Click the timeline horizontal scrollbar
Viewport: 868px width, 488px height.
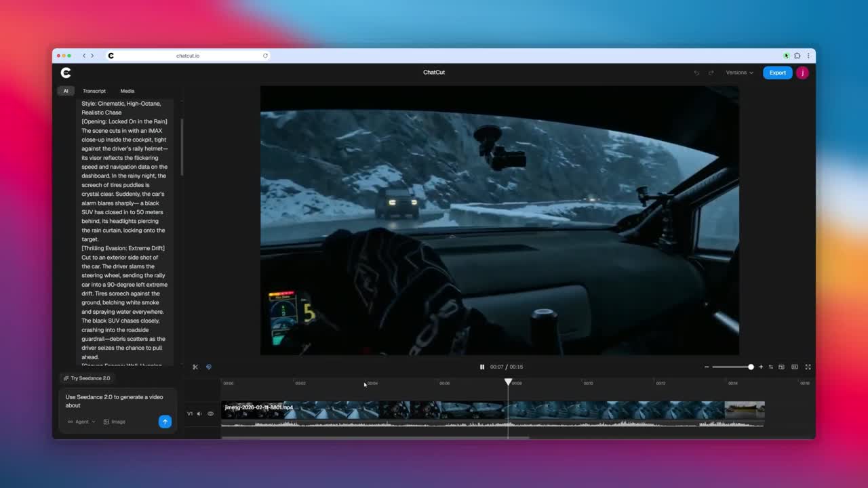(x=375, y=437)
